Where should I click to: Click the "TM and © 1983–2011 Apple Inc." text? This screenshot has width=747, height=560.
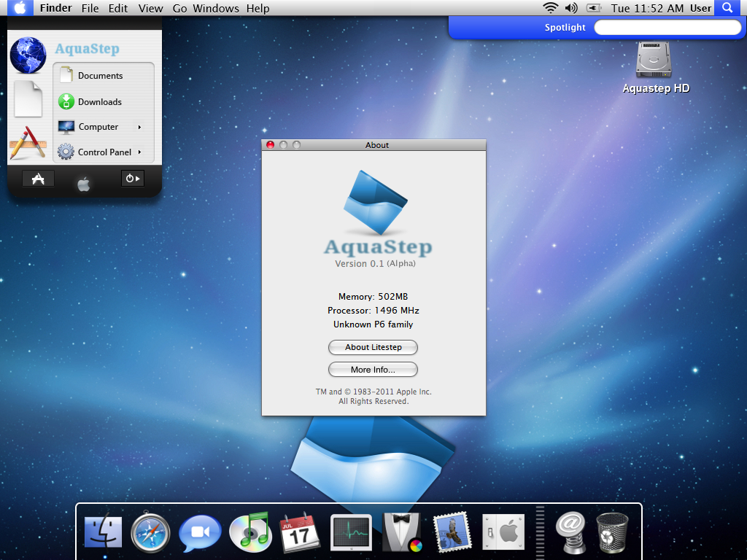(373, 392)
